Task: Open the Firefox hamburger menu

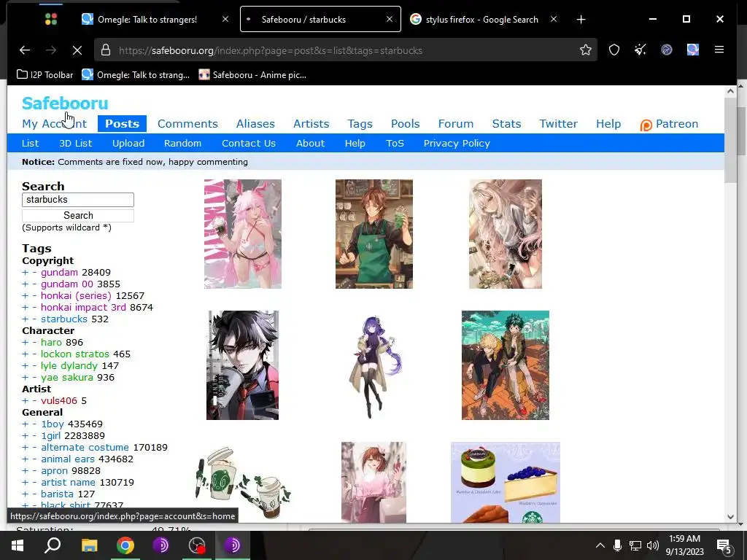Action: (x=719, y=50)
